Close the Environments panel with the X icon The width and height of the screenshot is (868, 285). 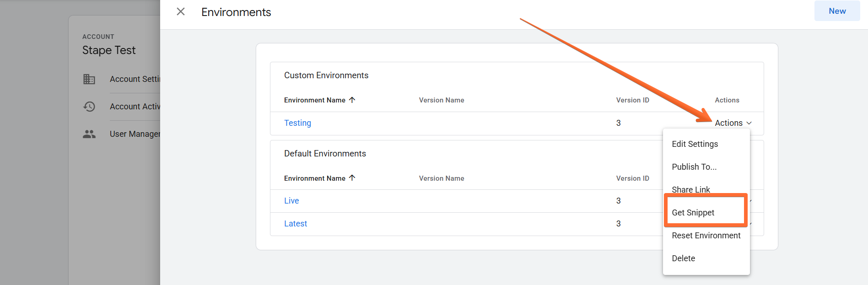coord(181,11)
